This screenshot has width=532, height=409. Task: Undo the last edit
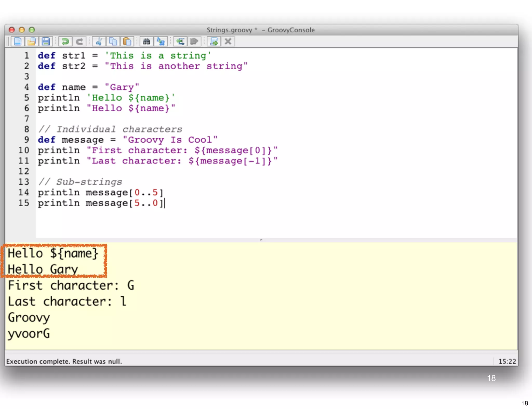[x=65, y=42]
